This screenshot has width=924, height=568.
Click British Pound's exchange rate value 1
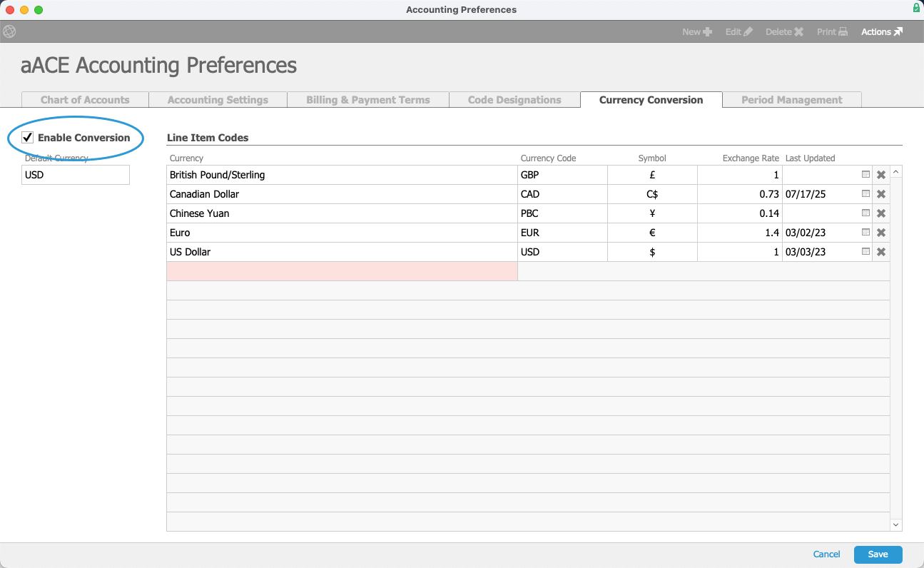point(740,175)
